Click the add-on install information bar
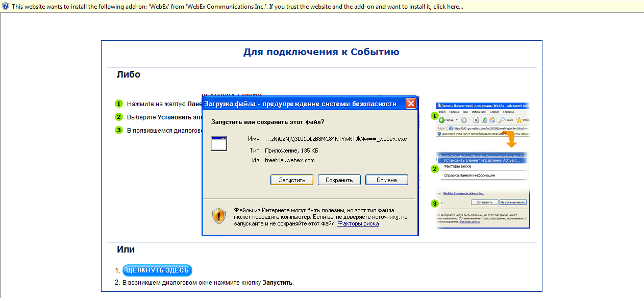Image resolution: width=644 pixels, height=301 pixels. 322,7
